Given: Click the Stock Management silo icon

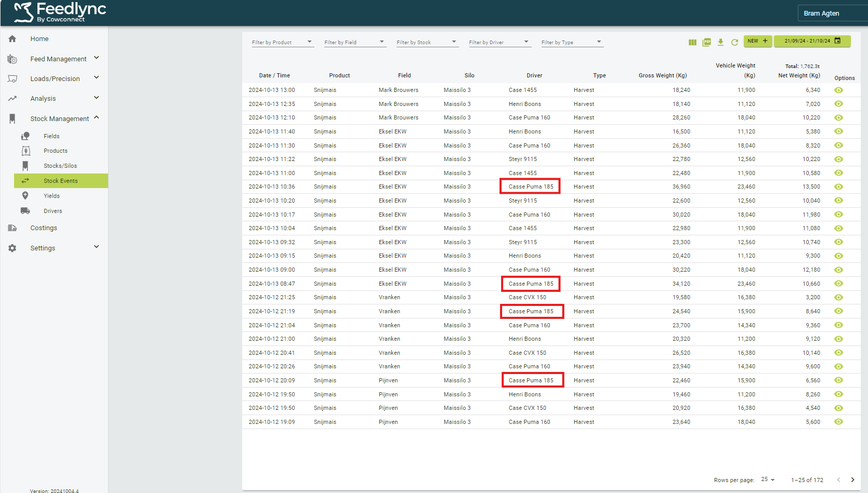Looking at the screenshot, I should [12, 119].
